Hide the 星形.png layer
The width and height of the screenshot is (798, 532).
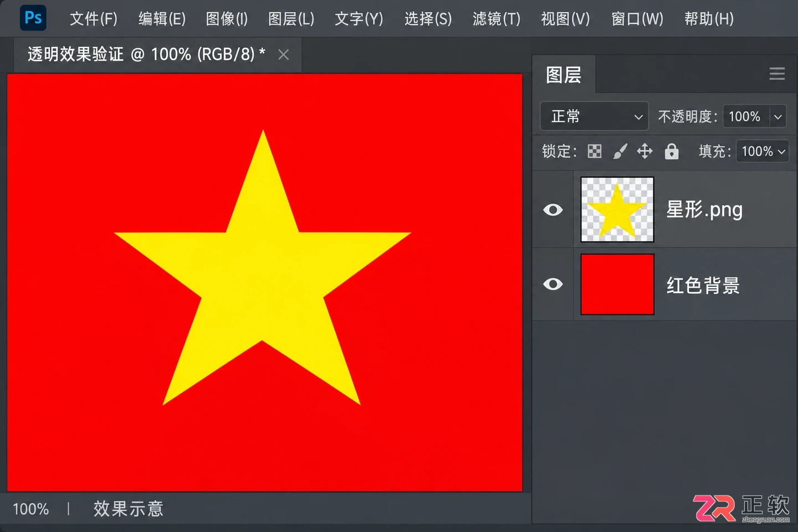click(x=553, y=210)
